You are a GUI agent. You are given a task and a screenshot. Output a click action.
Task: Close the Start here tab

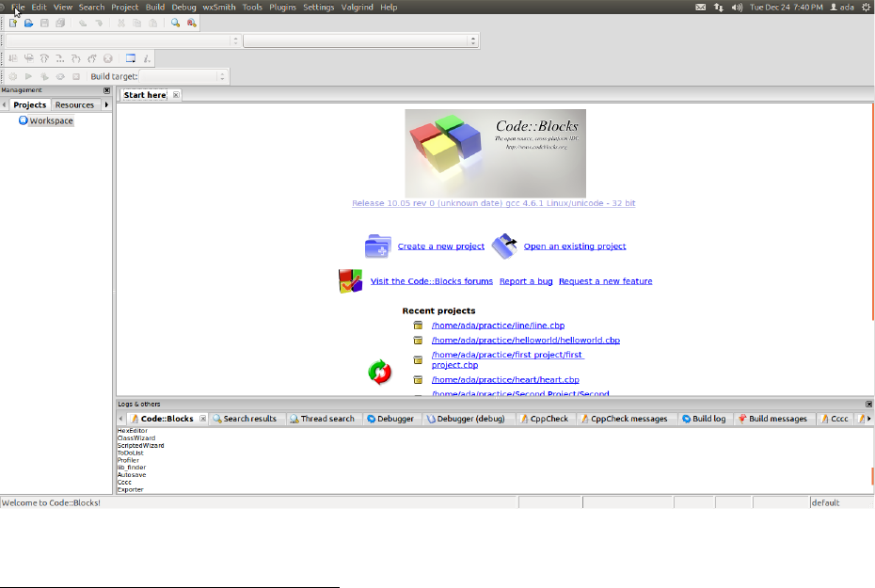176,95
